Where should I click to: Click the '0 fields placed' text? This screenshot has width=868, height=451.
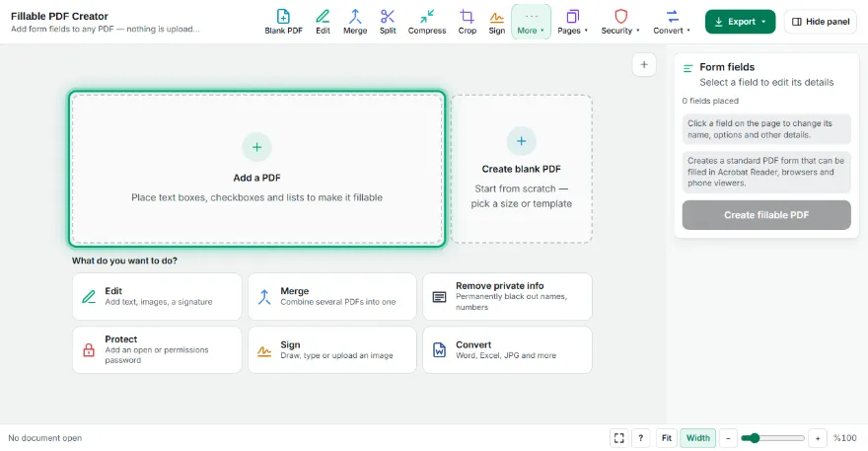tap(710, 101)
